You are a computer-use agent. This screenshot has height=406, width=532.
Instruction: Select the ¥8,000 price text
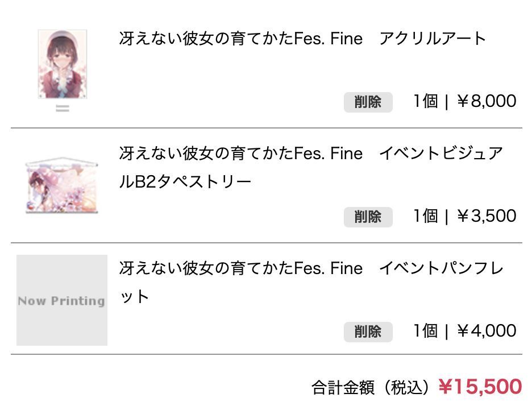pos(487,102)
